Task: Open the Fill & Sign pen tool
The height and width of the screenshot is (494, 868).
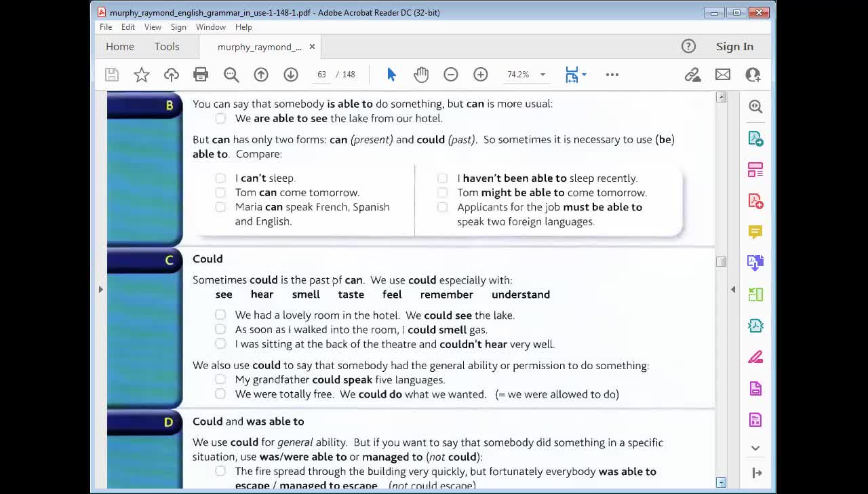Action: click(755, 357)
